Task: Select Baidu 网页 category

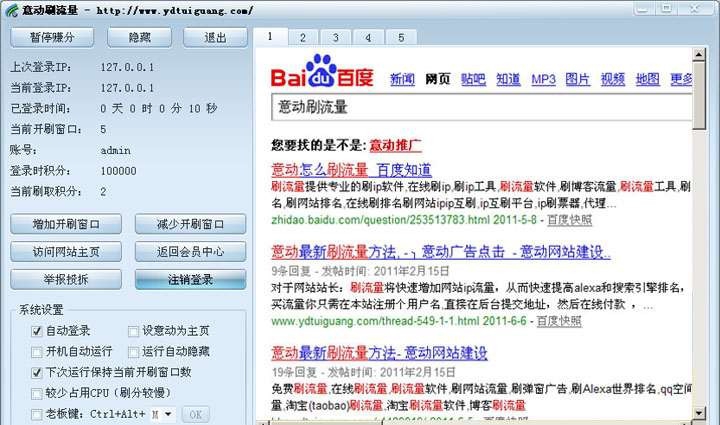Action: (437, 79)
